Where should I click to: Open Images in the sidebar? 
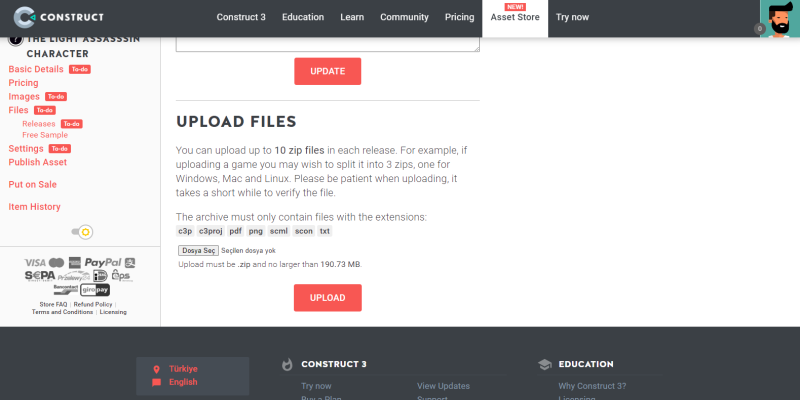click(x=24, y=96)
